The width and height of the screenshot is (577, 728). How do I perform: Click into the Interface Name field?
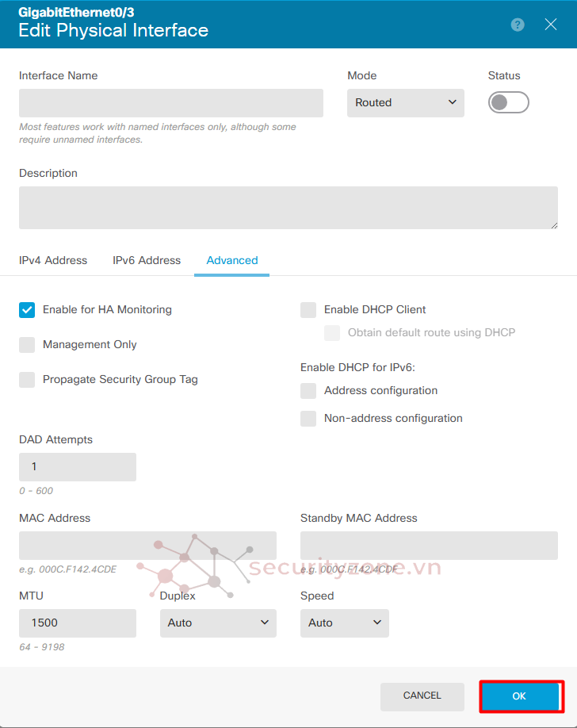click(x=170, y=103)
